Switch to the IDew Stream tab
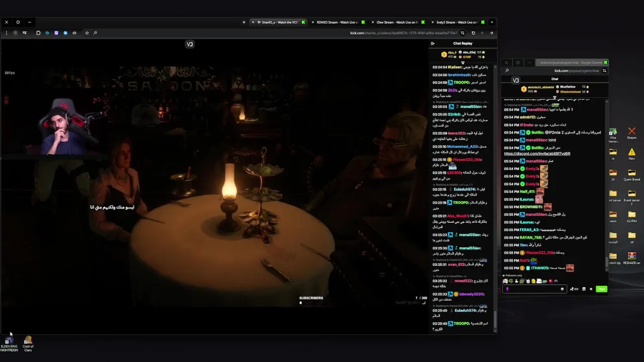 pyautogui.click(x=397, y=22)
